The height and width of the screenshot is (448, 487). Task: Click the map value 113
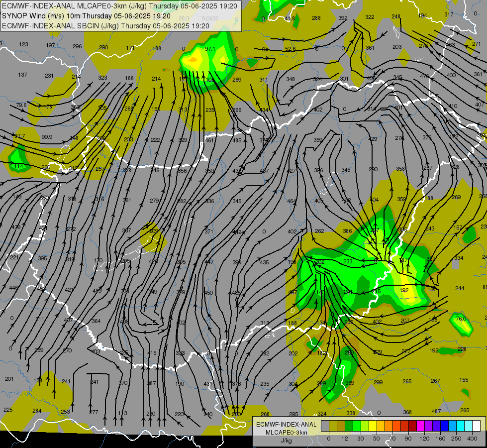click(123, 413)
